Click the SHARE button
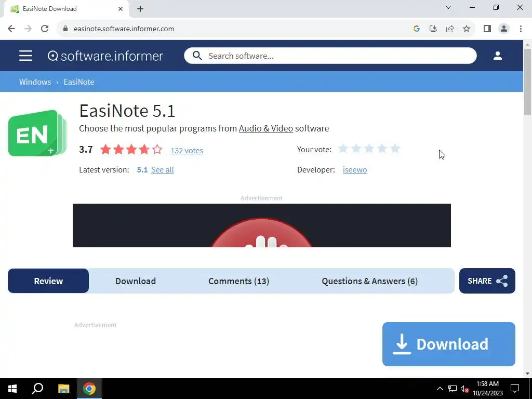The image size is (532, 399). pyautogui.click(x=487, y=281)
